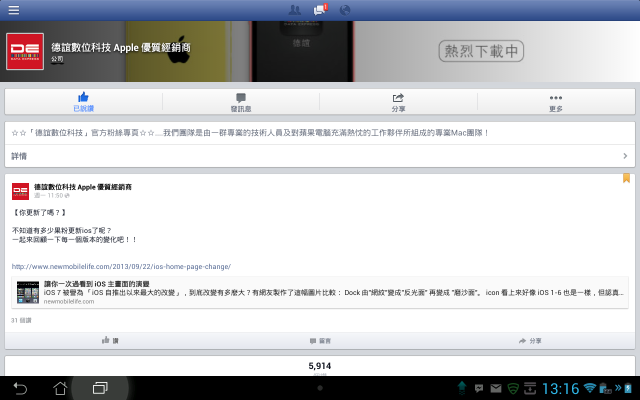Tap the Android back navigation button

[20, 388]
